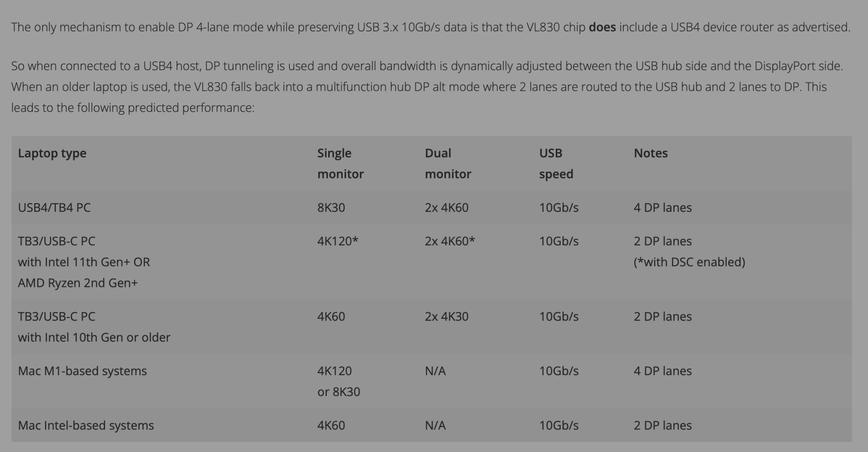Click the "Single monitor" column header

tap(340, 163)
